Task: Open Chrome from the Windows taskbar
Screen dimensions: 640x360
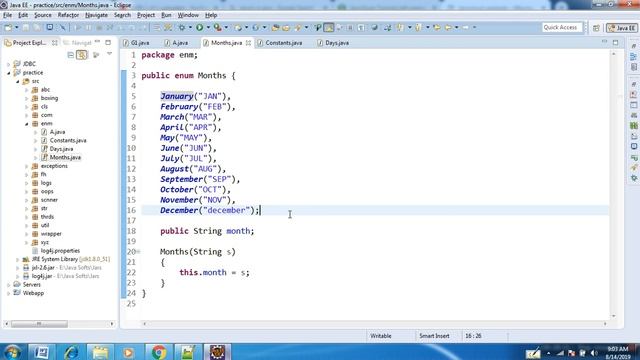Action: point(159,352)
